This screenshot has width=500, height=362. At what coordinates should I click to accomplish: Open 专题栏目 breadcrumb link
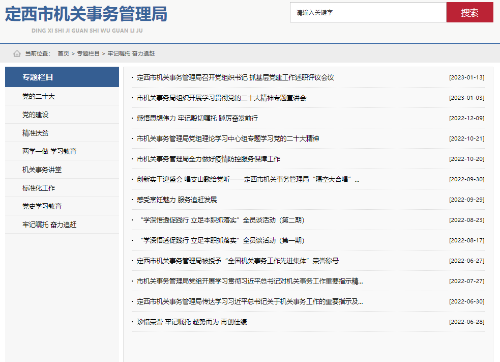click(88, 53)
